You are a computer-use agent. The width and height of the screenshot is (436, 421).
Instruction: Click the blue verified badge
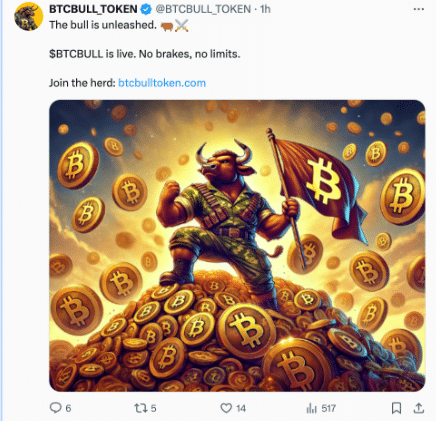146,9
